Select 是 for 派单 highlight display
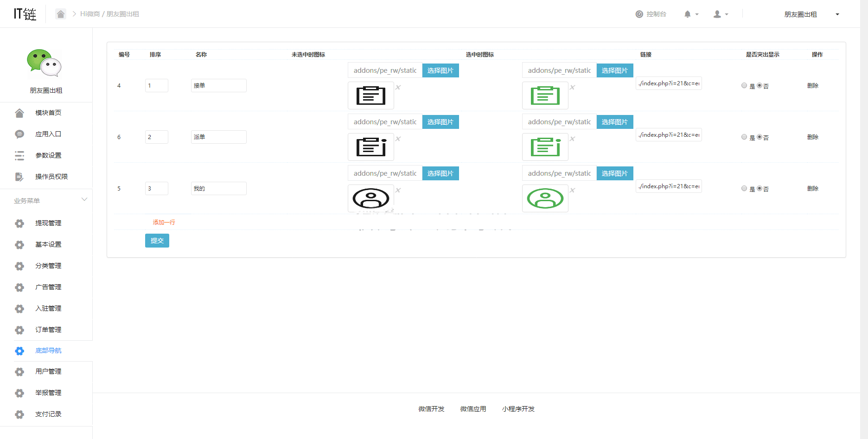 744,137
